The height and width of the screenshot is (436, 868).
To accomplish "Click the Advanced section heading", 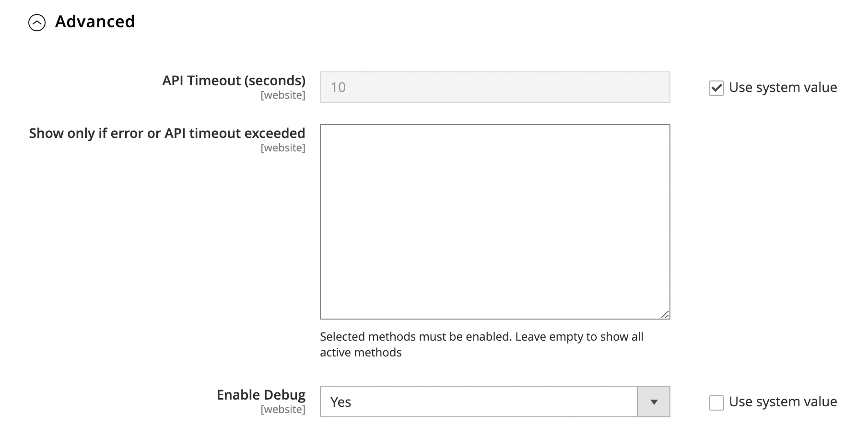I will [95, 22].
